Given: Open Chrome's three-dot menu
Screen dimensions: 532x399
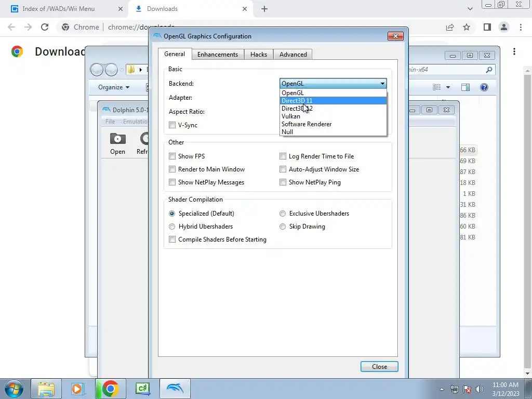Looking at the screenshot, I should 521,27.
